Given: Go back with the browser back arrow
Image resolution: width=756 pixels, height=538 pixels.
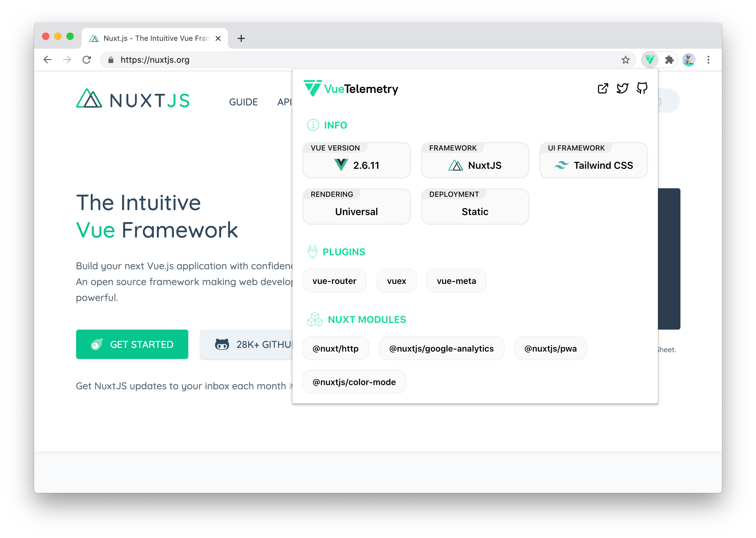Looking at the screenshot, I should pyautogui.click(x=48, y=60).
